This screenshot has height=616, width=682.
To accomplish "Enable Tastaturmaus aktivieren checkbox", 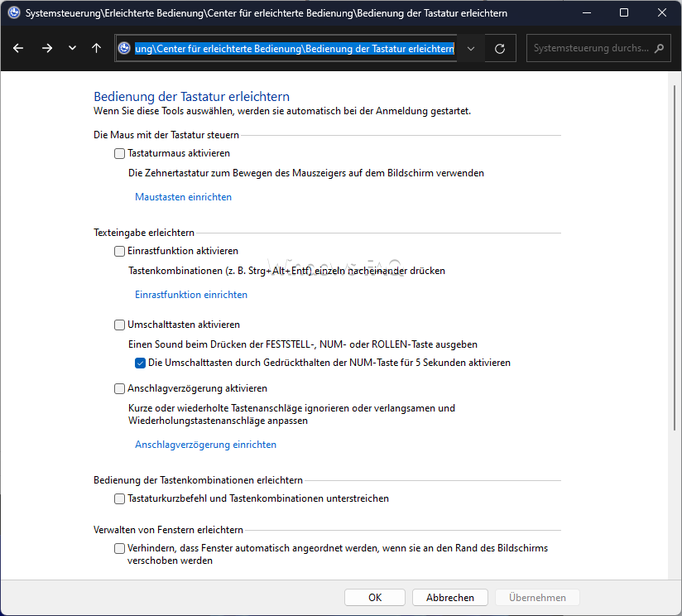I will click(119, 153).
